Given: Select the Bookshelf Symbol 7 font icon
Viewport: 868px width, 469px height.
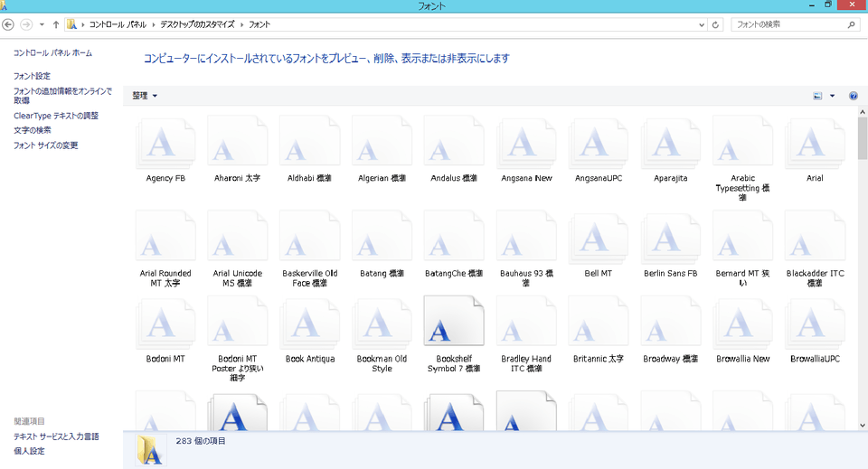Looking at the screenshot, I should [453, 323].
